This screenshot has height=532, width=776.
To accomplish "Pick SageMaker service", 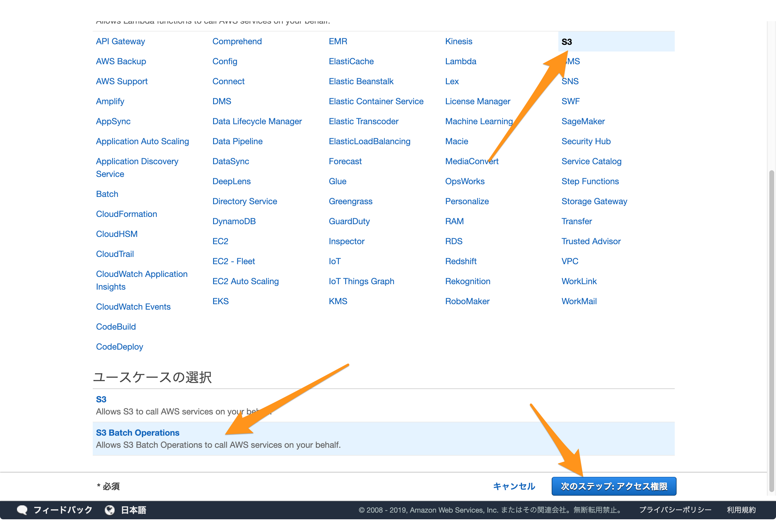I will point(583,121).
